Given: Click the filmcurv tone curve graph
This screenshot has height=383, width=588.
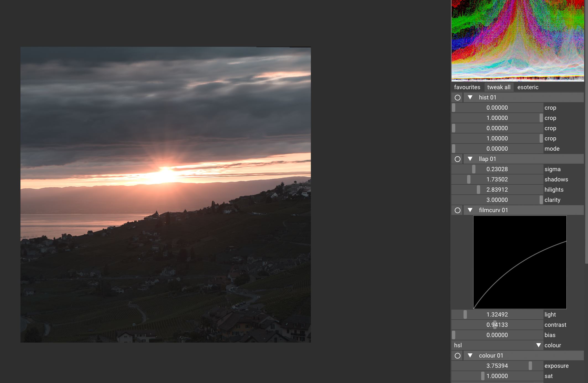Looking at the screenshot, I should [x=520, y=262].
